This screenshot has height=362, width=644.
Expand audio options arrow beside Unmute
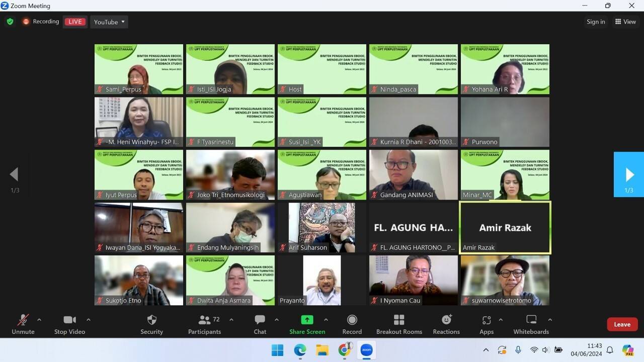39,320
